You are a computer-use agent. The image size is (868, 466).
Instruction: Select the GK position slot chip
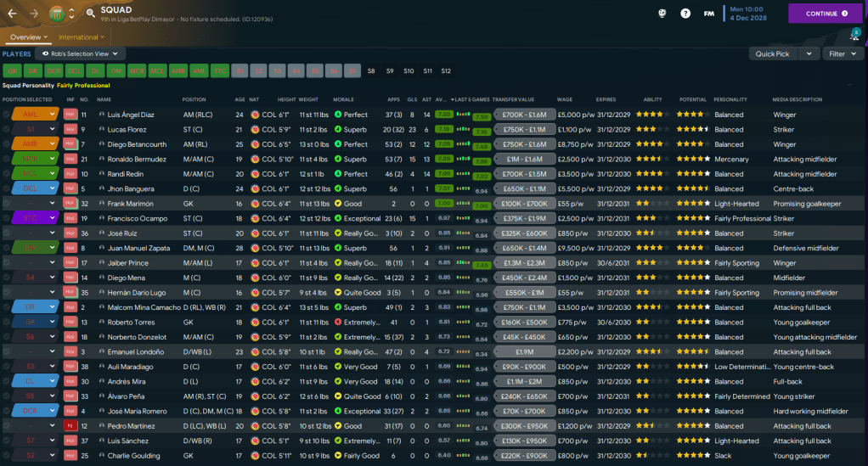tap(12, 70)
